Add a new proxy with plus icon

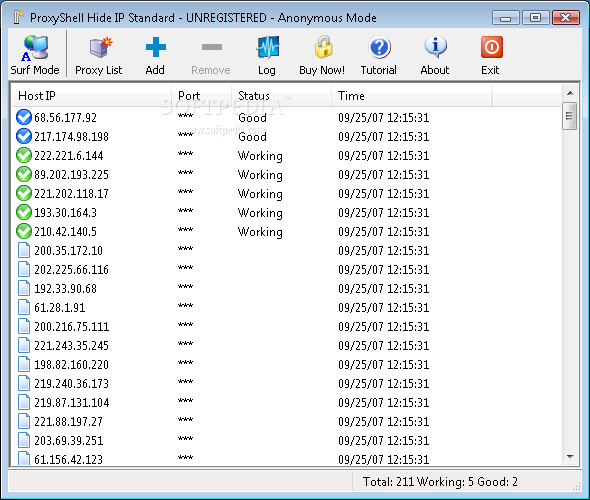point(155,47)
